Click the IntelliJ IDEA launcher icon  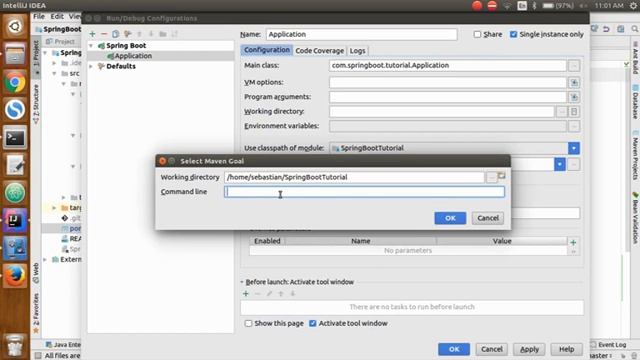click(x=15, y=220)
